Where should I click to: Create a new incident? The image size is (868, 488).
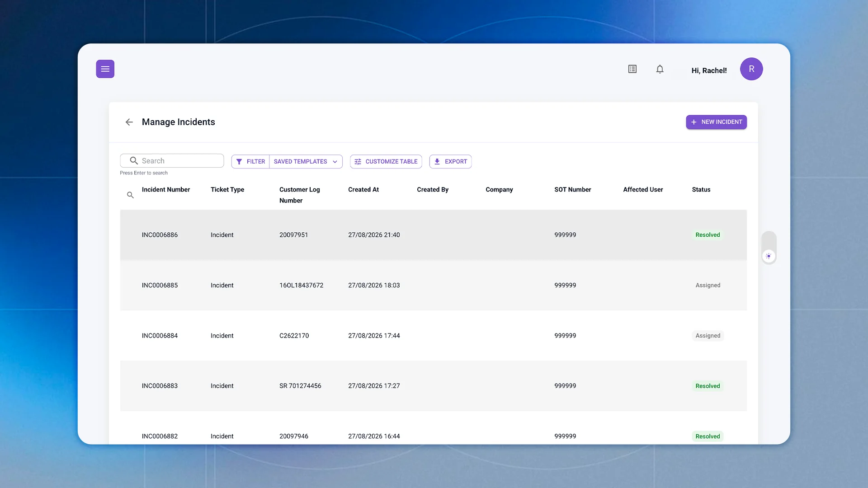[716, 122]
